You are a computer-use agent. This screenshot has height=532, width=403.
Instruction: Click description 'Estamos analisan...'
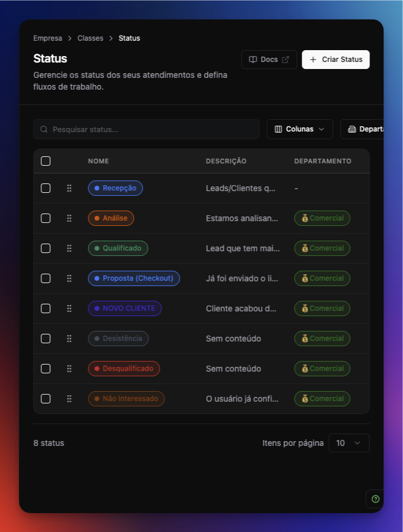(x=242, y=218)
